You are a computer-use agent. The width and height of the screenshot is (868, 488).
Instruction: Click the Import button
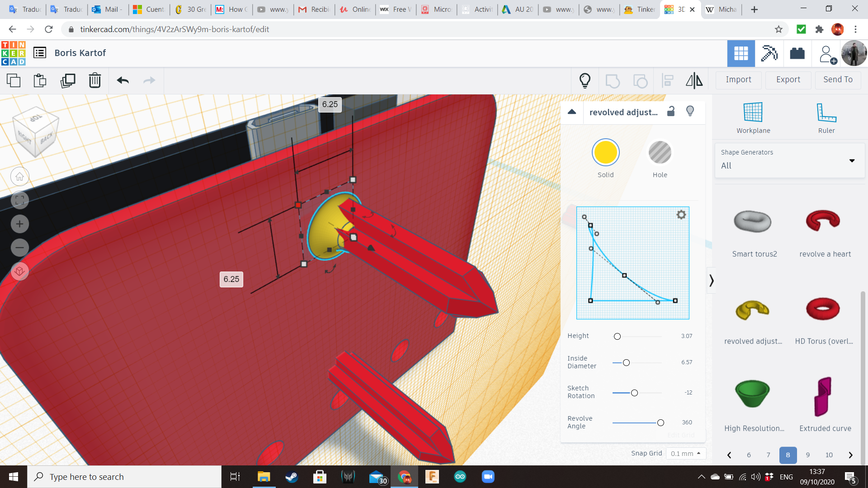tap(738, 80)
